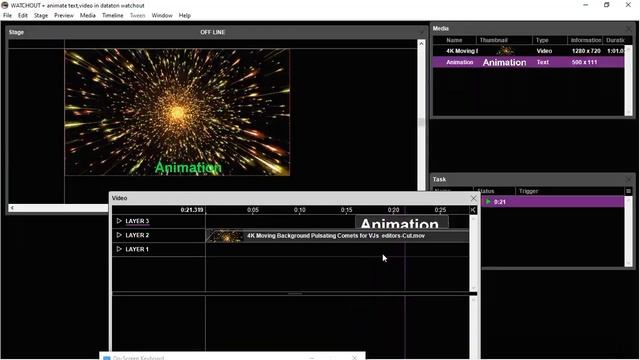Minimize the WATCHOUT window

click(x=585, y=5)
